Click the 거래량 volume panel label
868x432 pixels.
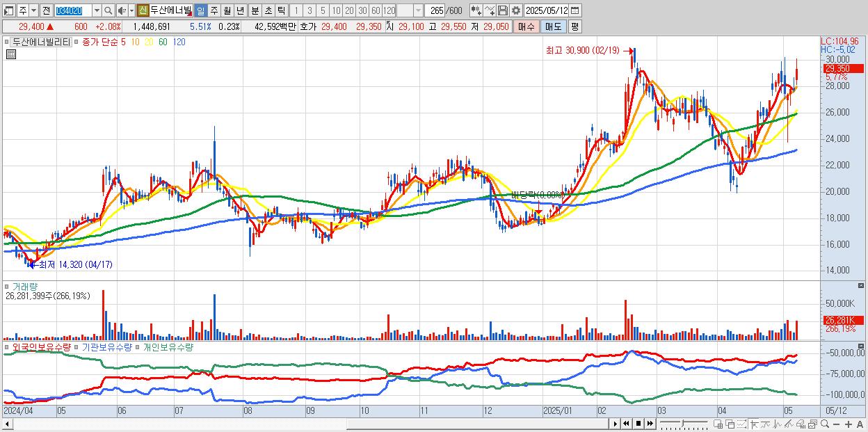[x=25, y=286]
